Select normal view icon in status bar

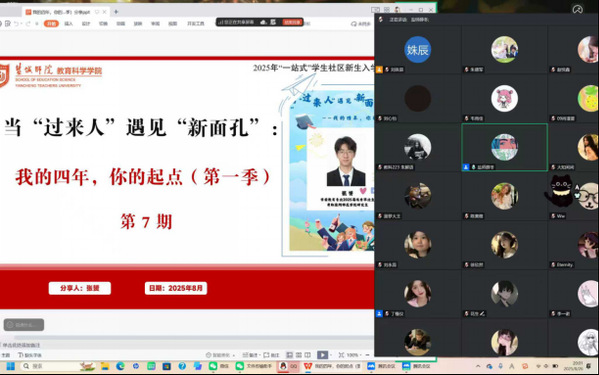(x=290, y=355)
